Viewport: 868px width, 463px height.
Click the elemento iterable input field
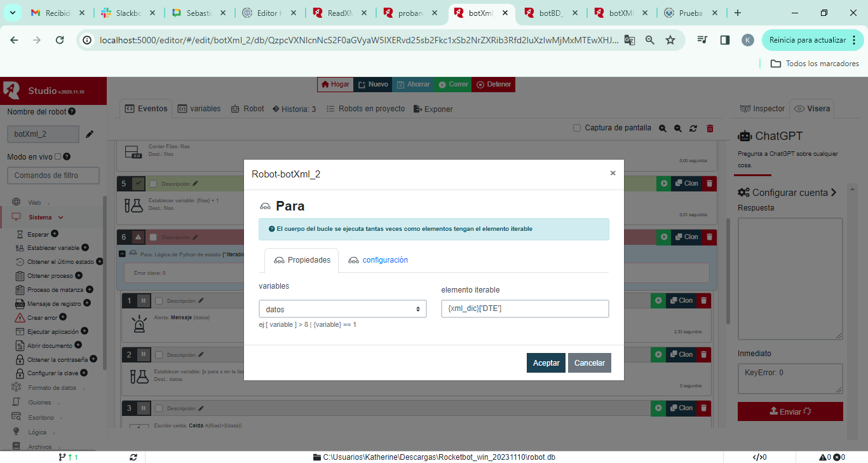point(525,309)
